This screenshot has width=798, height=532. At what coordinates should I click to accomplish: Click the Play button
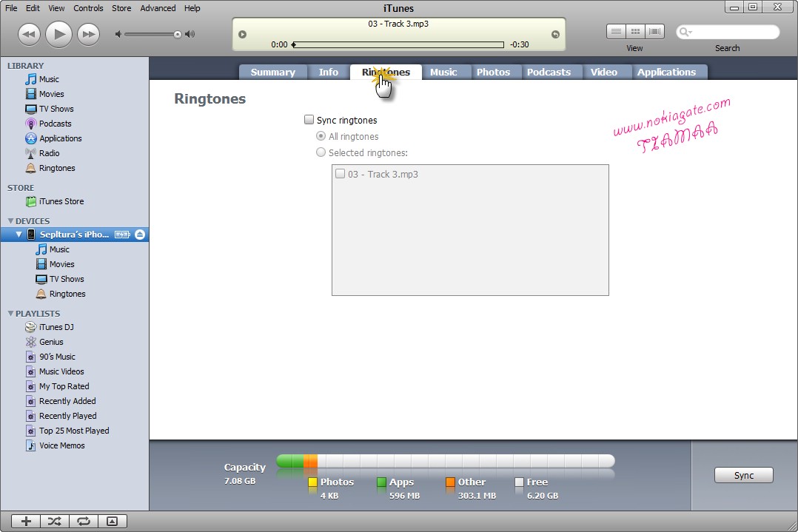(58, 34)
